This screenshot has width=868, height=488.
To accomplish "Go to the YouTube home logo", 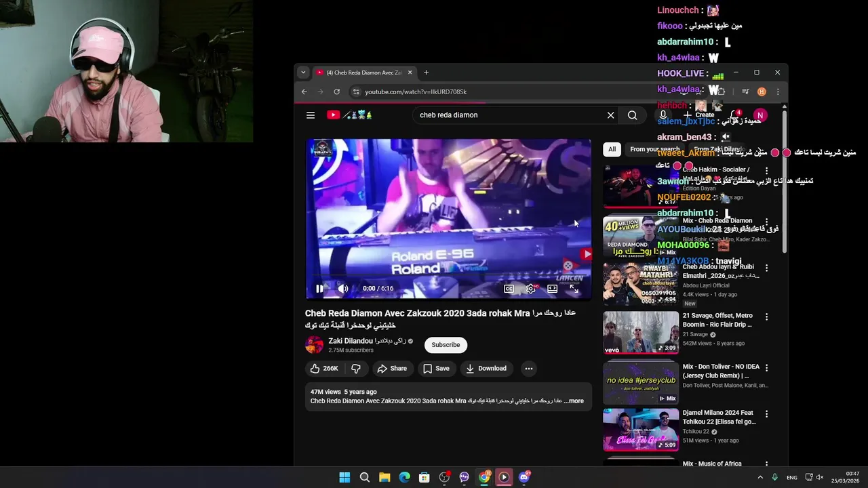I will tap(349, 115).
